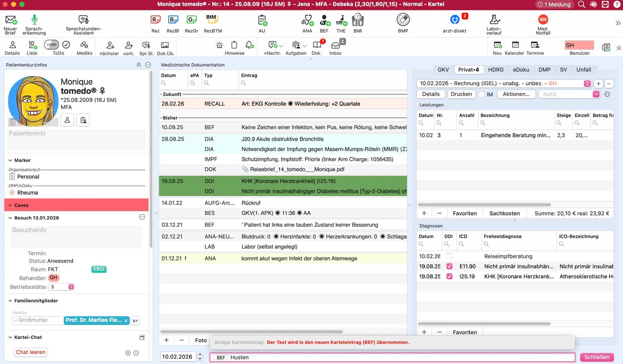
Task: Enable the IM checkbox
Action: pyautogui.click(x=482, y=95)
